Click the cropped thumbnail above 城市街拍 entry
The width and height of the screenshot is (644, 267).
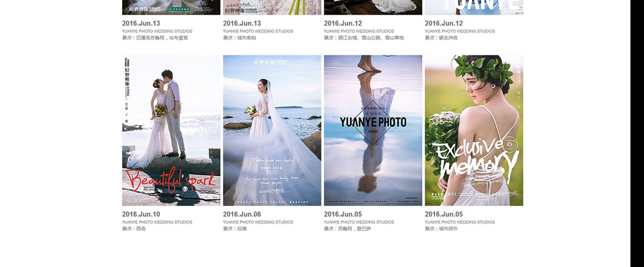point(272,7)
